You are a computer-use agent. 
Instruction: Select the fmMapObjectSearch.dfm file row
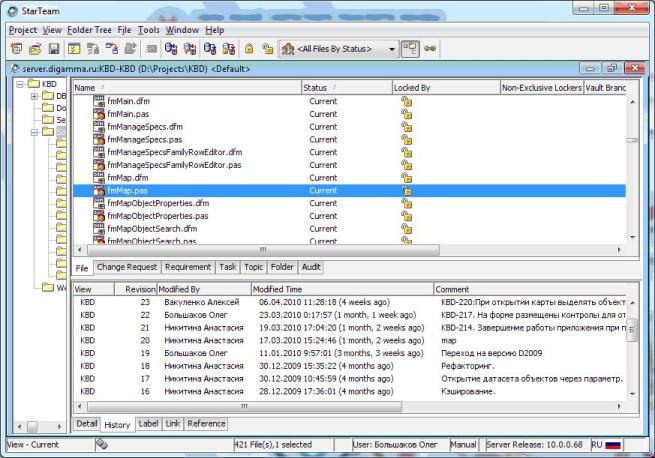coord(349,229)
